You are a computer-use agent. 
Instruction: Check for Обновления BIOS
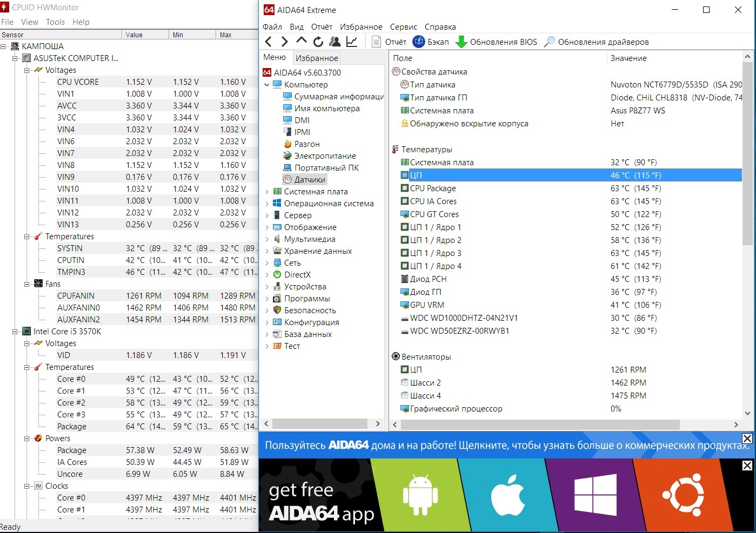(496, 42)
